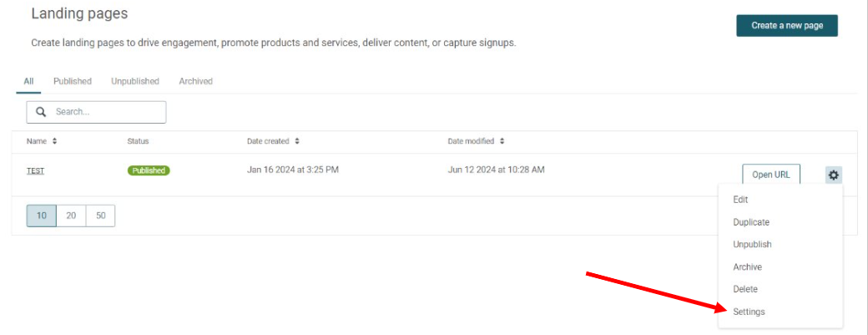868x335 pixels.
Task: Click the Open URL button
Action: (770, 175)
